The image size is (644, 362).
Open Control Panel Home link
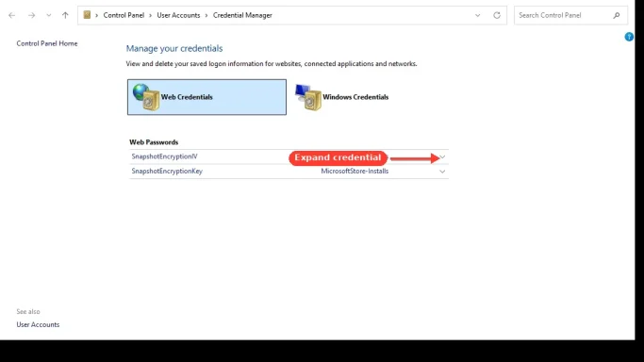click(47, 43)
